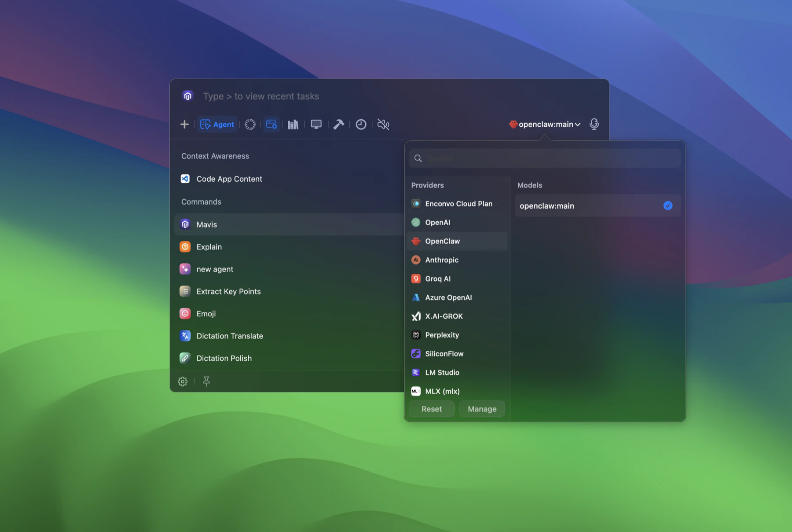792x532 pixels.
Task: Click the model Search field
Action: pos(545,158)
